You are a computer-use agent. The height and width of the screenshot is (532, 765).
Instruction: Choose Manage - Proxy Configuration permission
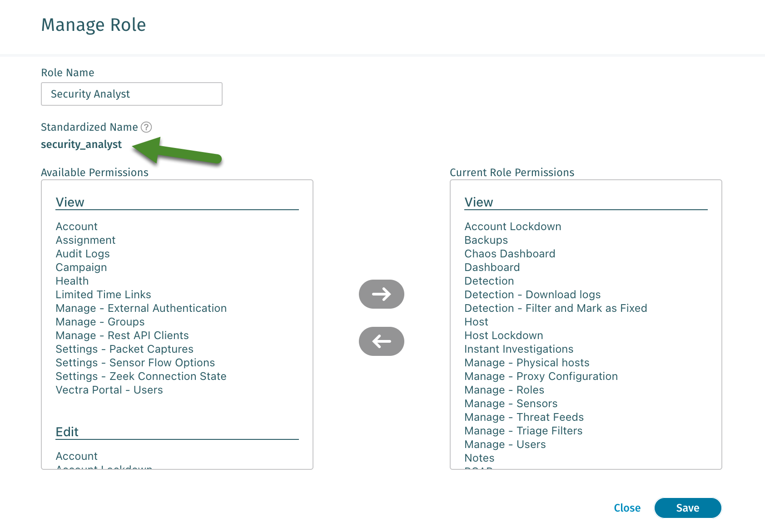[541, 376]
